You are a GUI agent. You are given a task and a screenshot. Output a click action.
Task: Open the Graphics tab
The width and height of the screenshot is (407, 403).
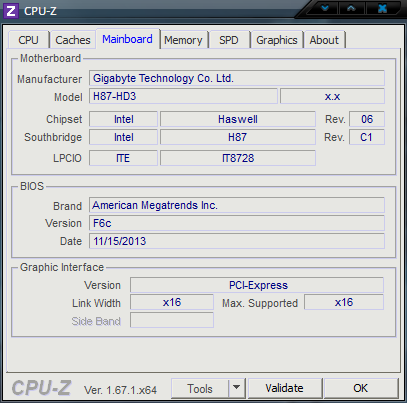click(x=277, y=40)
